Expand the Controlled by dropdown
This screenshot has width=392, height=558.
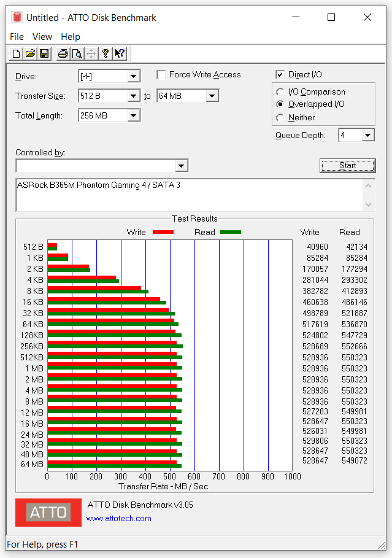[181, 166]
